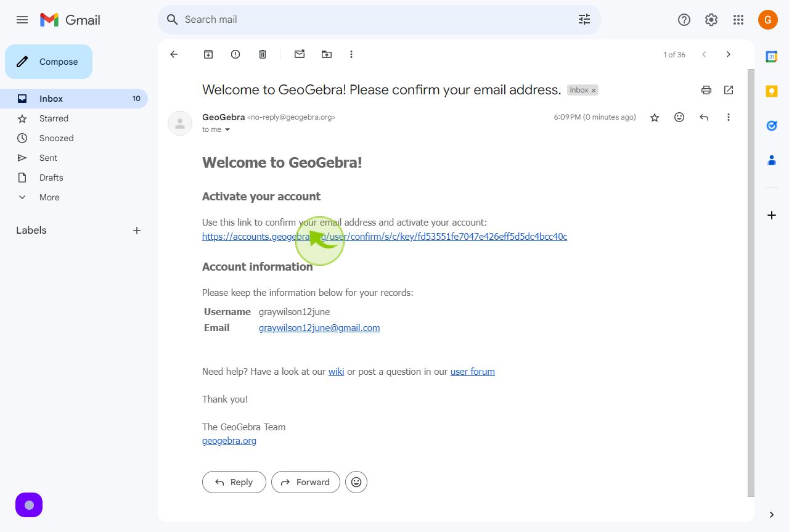The width and height of the screenshot is (789, 532).
Task: Mark the email as unread
Action: tap(300, 54)
